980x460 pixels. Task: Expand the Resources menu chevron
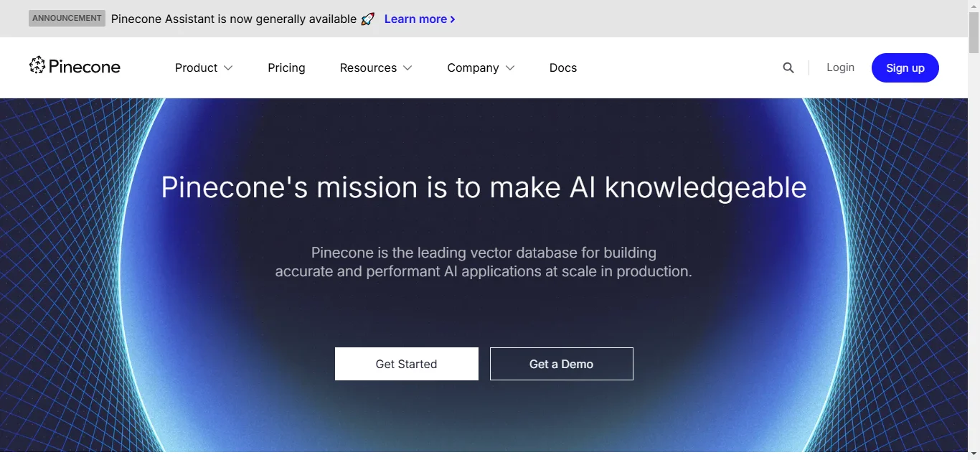407,67
